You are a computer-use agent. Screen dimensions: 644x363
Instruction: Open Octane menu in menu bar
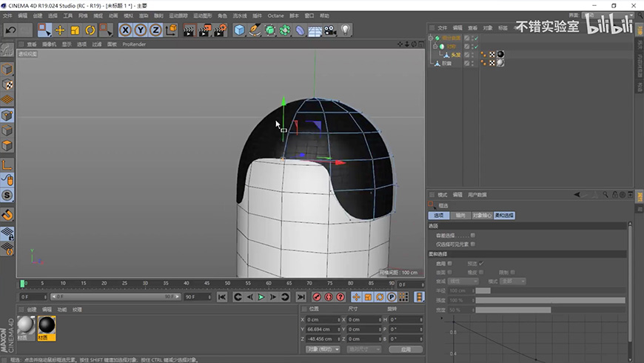click(275, 16)
